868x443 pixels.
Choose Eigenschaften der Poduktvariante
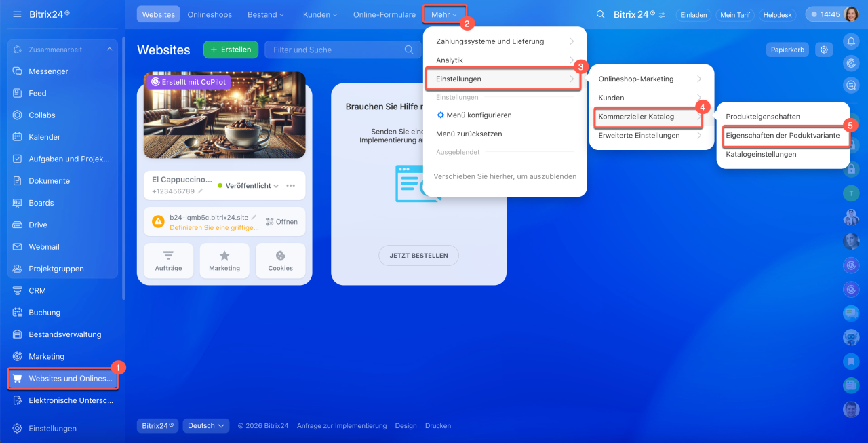coord(783,136)
